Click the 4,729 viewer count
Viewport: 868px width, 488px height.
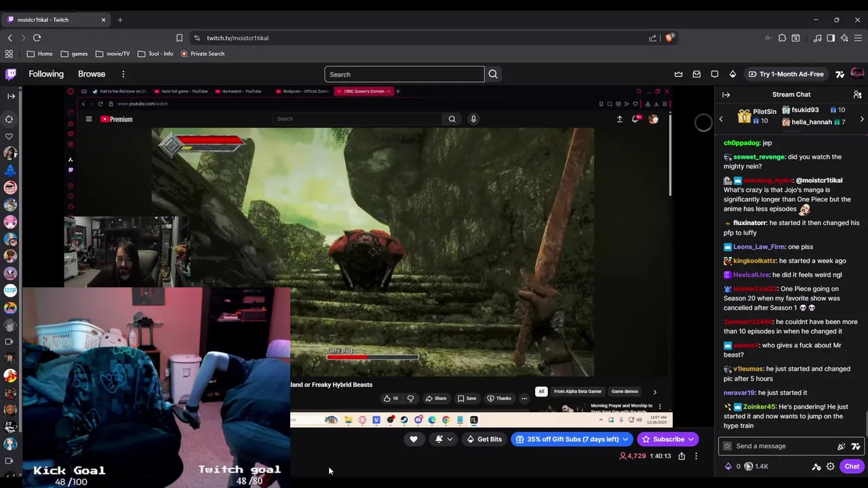tap(633, 456)
